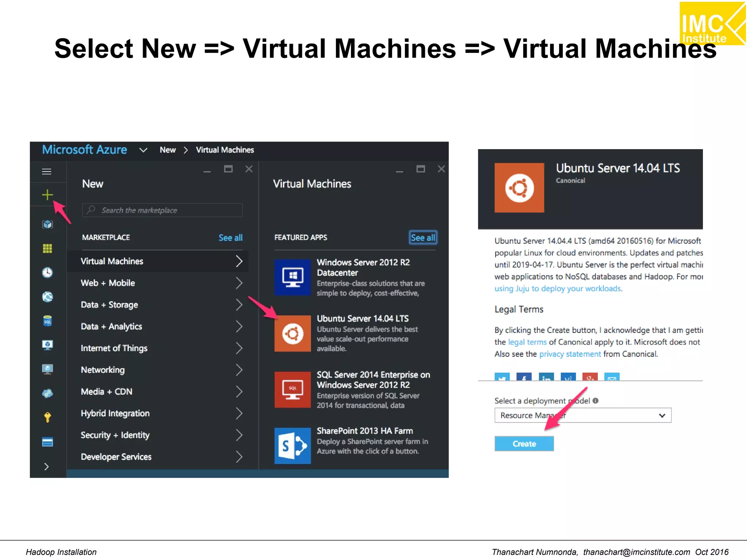Select Internet of Things category
This screenshot has width=747, height=560.
coord(158,348)
